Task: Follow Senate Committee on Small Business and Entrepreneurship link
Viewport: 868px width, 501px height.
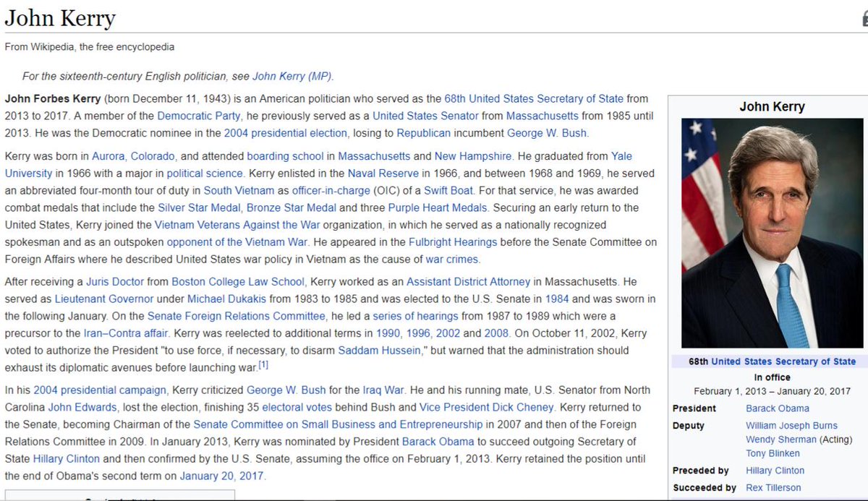Action: [338, 425]
